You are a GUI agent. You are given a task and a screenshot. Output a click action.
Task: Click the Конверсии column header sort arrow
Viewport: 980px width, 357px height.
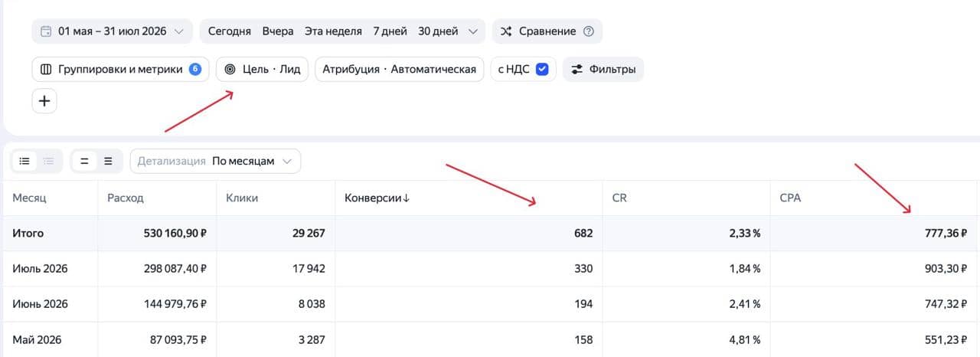click(407, 198)
